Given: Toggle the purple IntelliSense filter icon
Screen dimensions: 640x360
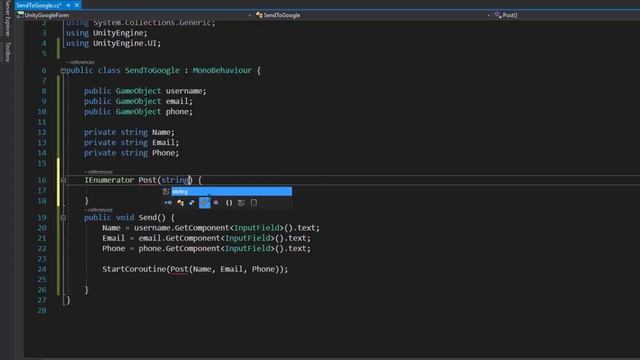Looking at the screenshot, I should point(216,202).
